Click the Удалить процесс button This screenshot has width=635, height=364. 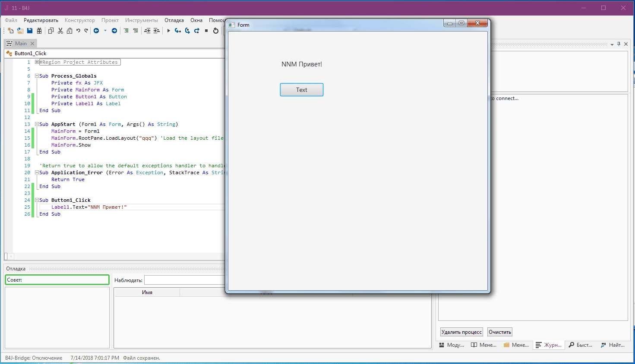click(461, 332)
